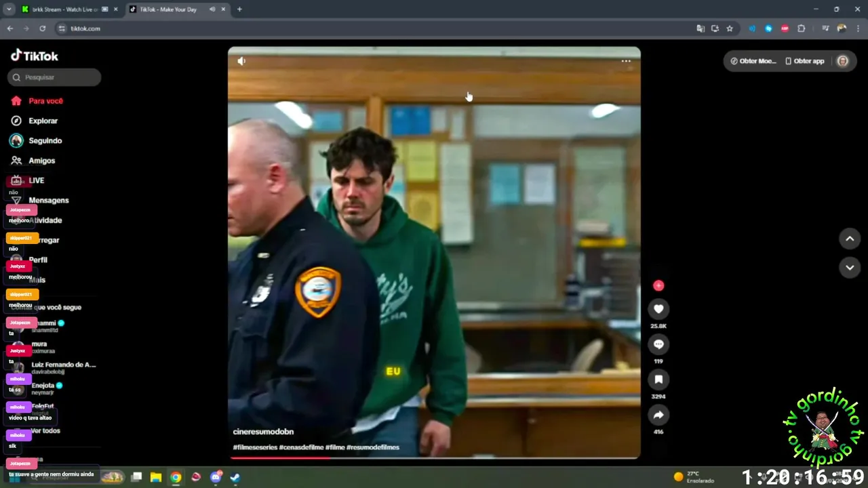The image size is (868, 488).
Task: Open Explorar in the sidebar
Action: (x=34, y=121)
